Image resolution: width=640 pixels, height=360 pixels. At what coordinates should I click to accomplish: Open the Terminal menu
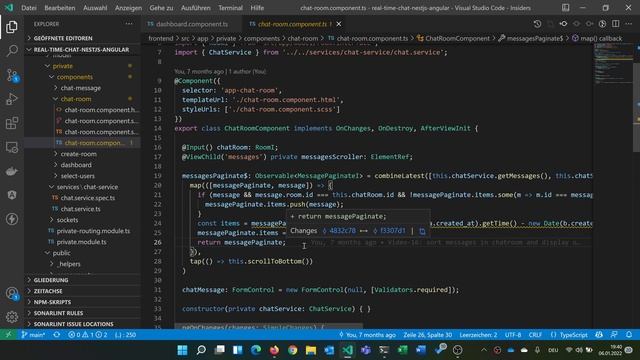(230, 8)
